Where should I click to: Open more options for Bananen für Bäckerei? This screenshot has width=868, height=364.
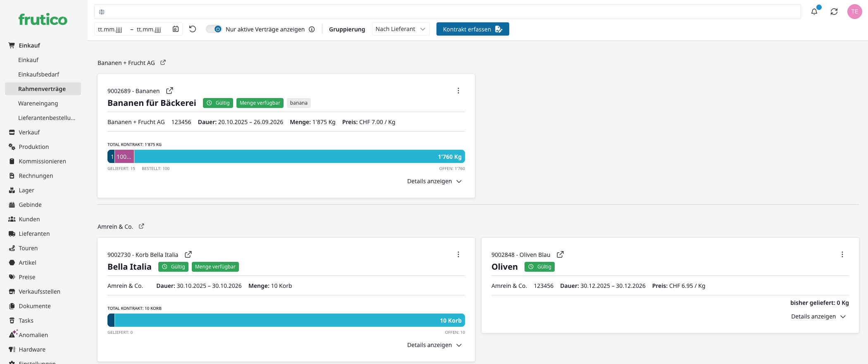pos(458,91)
